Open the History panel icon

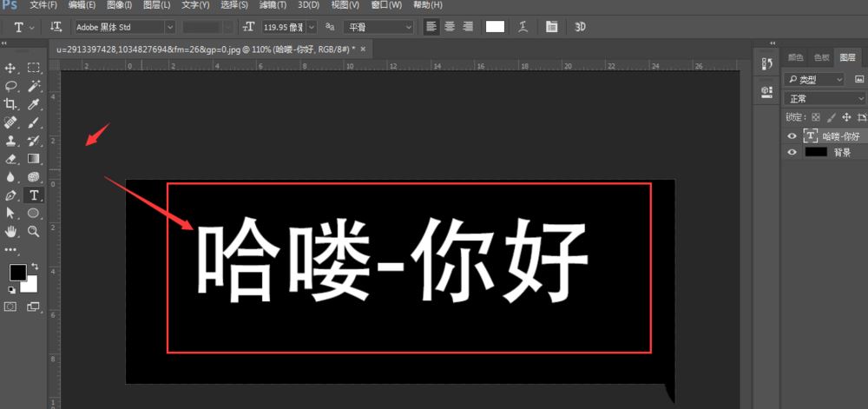[x=767, y=64]
